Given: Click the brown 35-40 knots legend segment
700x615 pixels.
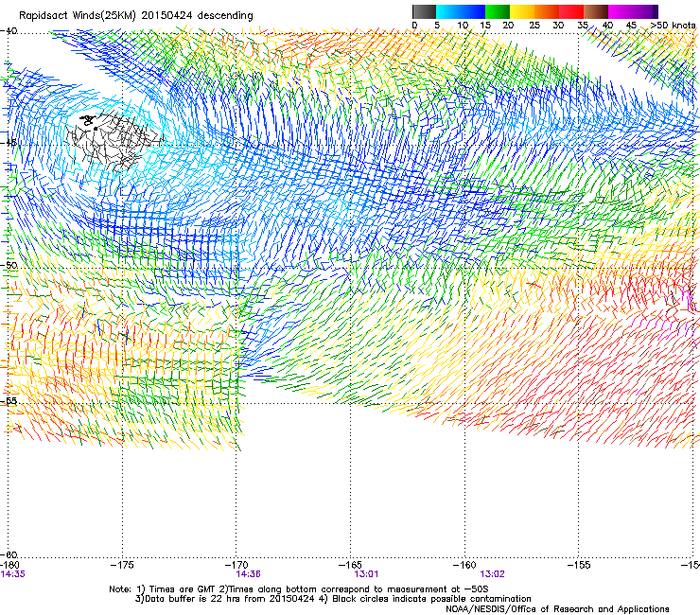Looking at the screenshot, I should tap(596, 11).
